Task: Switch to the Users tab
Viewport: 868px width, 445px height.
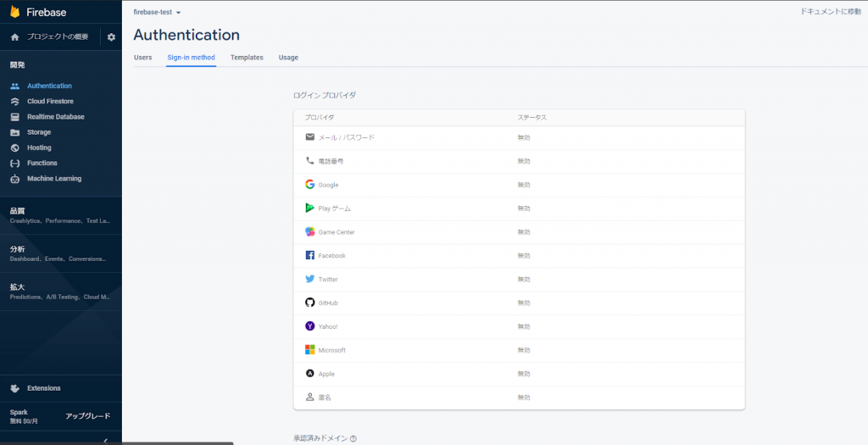Action: (142, 58)
